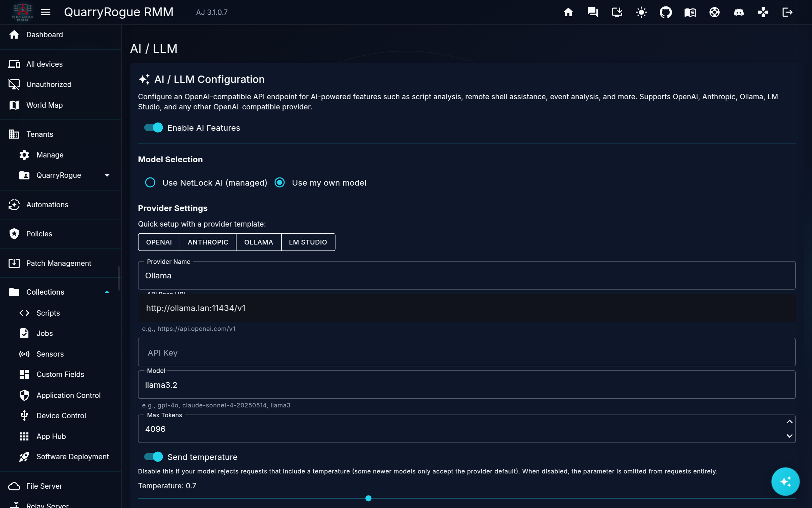This screenshot has width=812, height=508.
Task: Click the QuarryRogue RMM title
Action: (119, 12)
